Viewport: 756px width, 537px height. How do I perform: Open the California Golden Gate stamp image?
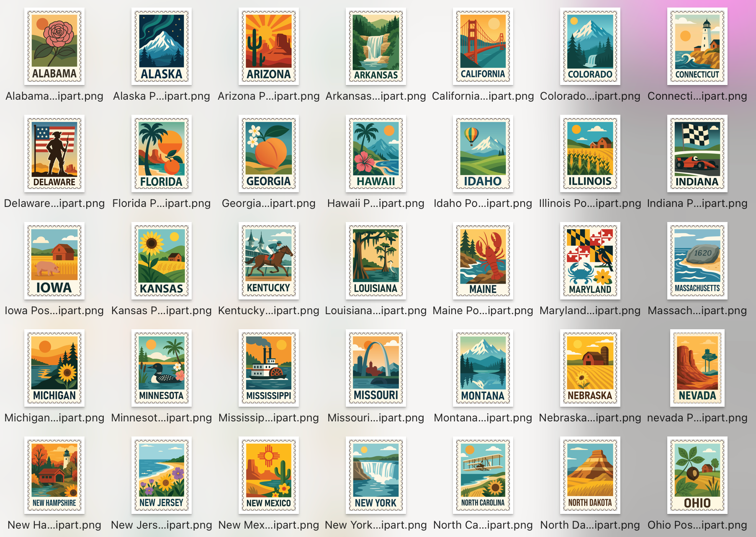click(x=483, y=46)
